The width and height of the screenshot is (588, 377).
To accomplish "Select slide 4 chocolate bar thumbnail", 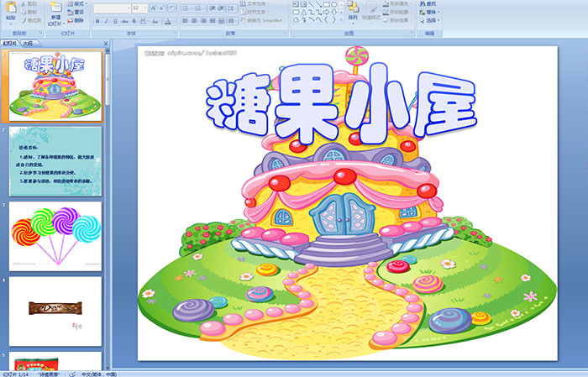I will [55, 312].
